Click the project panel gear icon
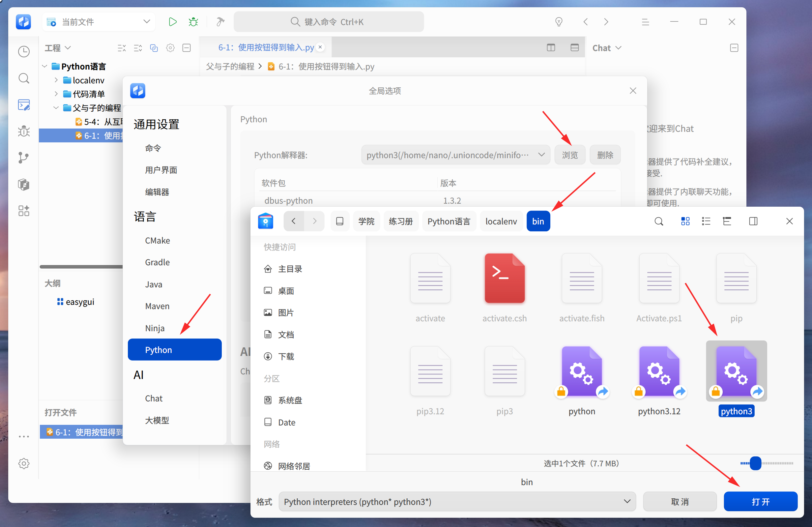Image resolution: width=812 pixels, height=527 pixels. 170,48
